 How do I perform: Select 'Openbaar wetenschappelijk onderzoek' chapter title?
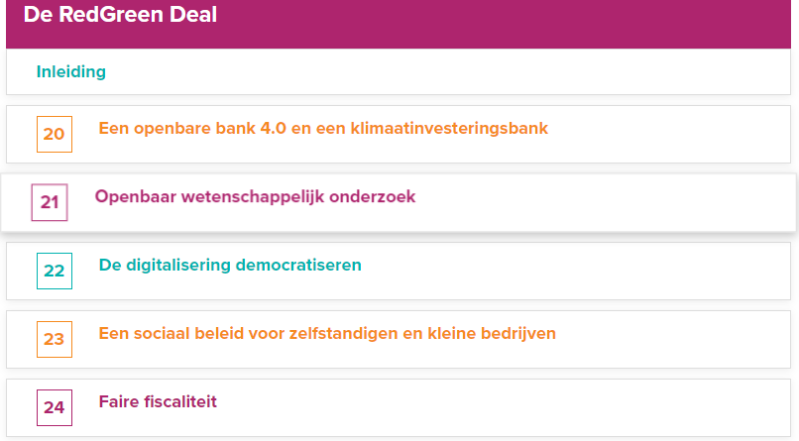tap(255, 197)
